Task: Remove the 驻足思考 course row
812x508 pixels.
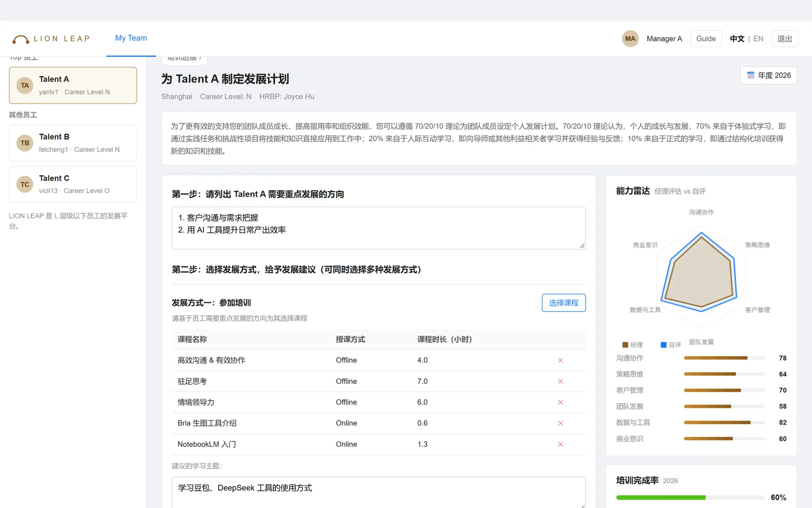Action: (x=560, y=382)
